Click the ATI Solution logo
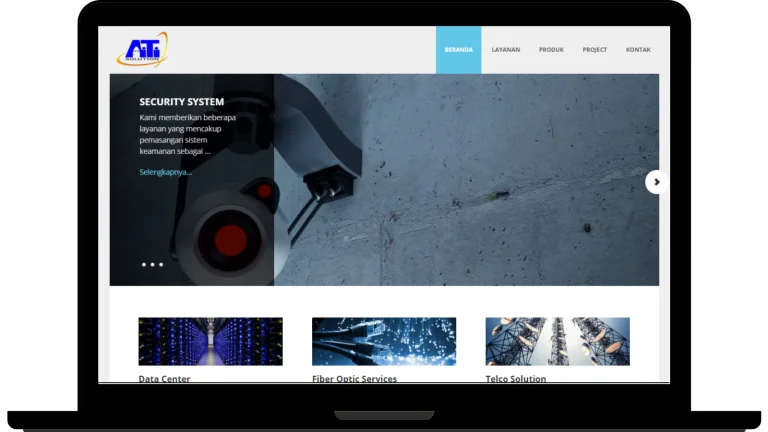This screenshot has width=768, height=432. [x=142, y=50]
